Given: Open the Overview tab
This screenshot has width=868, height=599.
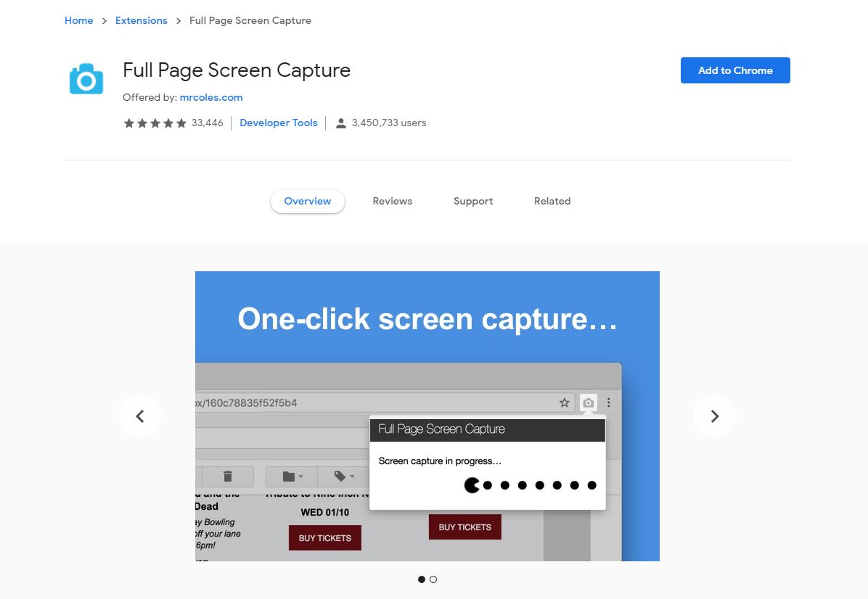Looking at the screenshot, I should point(307,202).
